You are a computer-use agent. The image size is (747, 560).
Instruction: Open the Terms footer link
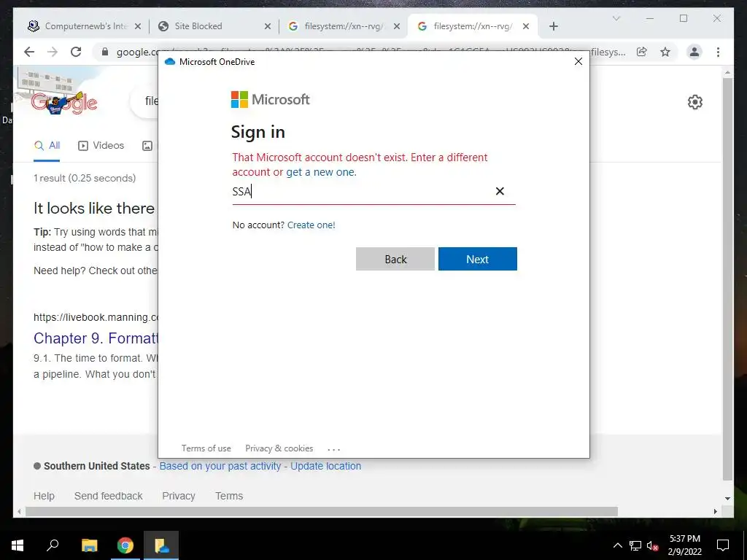tap(229, 496)
